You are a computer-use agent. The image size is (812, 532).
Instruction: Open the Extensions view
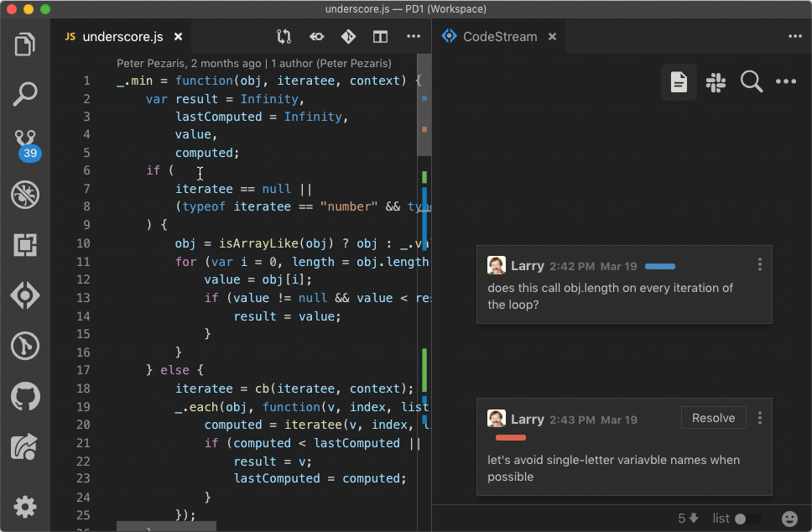tap(25, 245)
